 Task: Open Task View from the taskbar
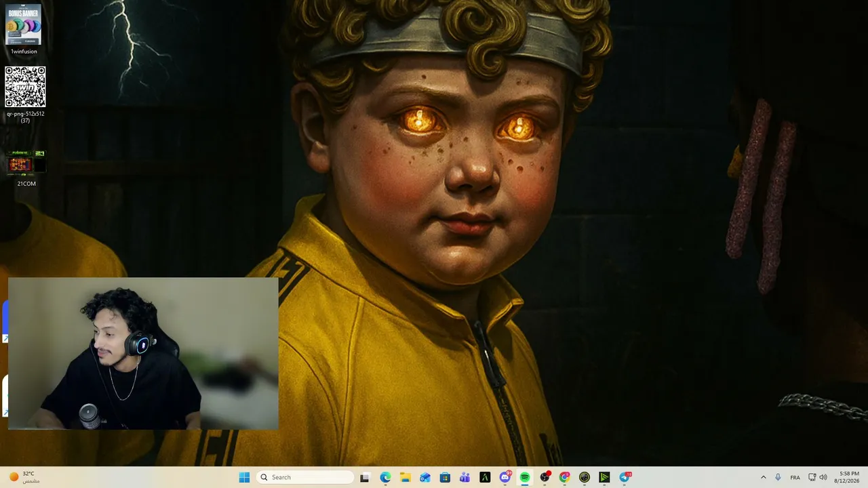point(365,477)
